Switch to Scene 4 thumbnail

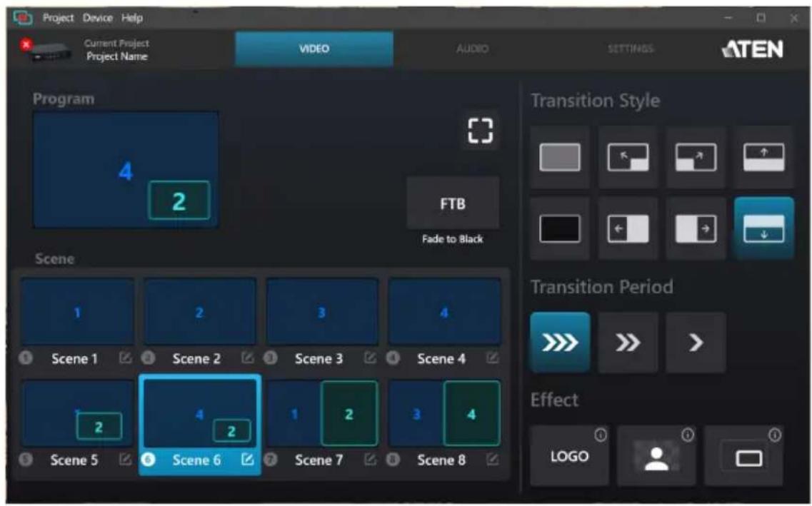pos(444,312)
